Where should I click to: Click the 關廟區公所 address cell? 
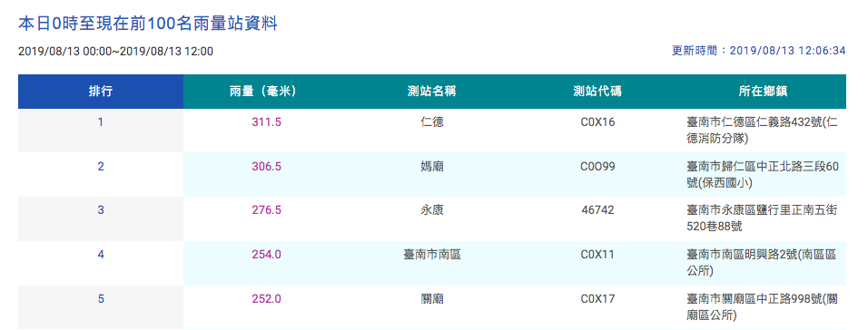click(x=763, y=307)
